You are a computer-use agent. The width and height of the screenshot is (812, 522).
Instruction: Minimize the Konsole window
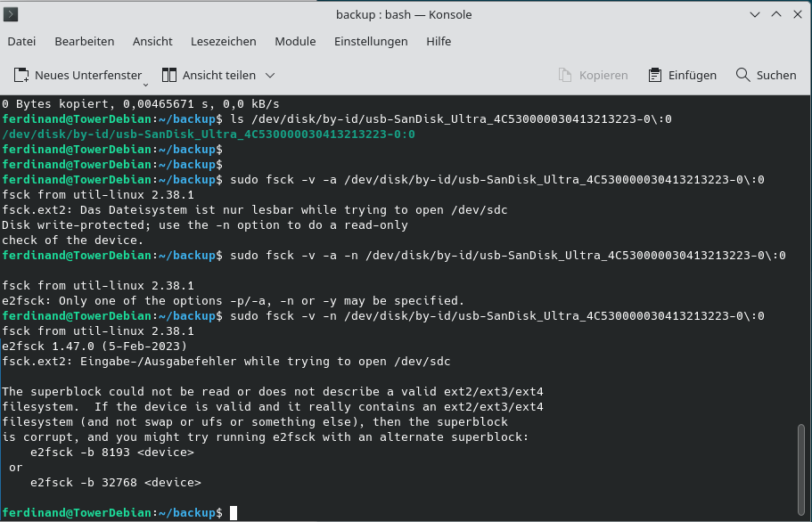pyautogui.click(x=755, y=14)
